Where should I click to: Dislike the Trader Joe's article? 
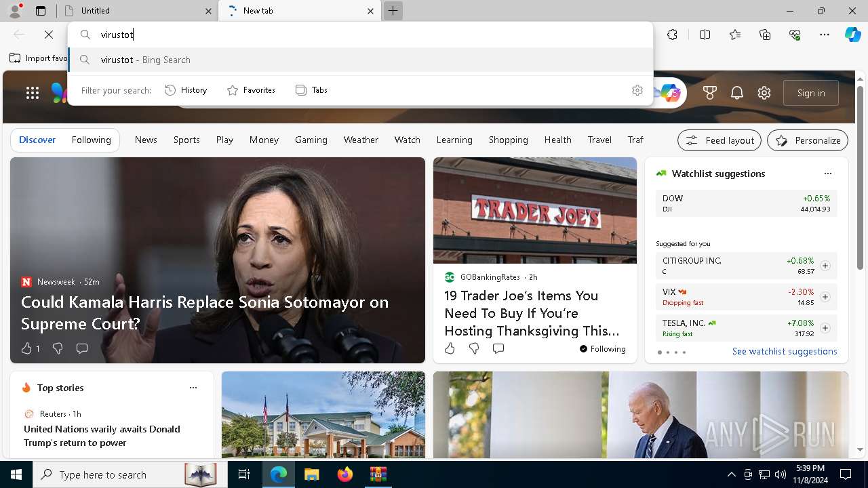click(x=474, y=348)
